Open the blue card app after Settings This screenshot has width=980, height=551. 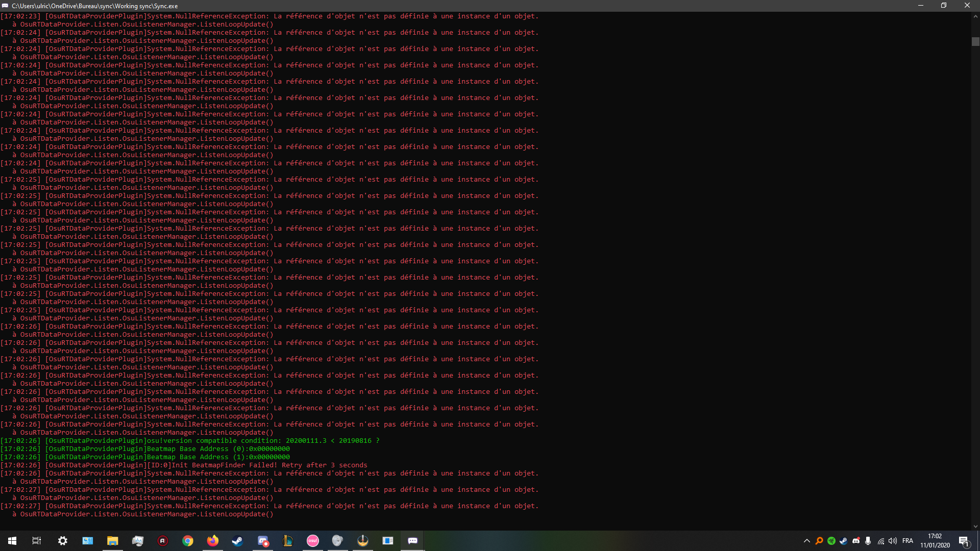pyautogui.click(x=87, y=541)
